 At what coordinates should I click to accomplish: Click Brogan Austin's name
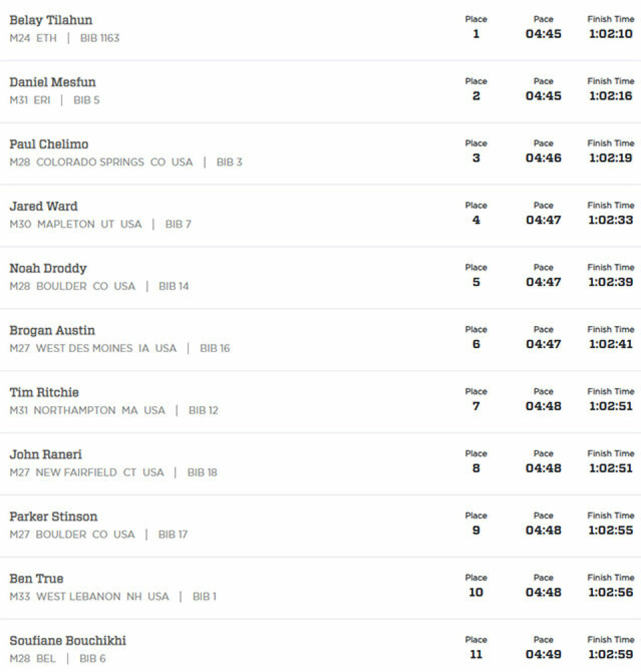coord(52,331)
